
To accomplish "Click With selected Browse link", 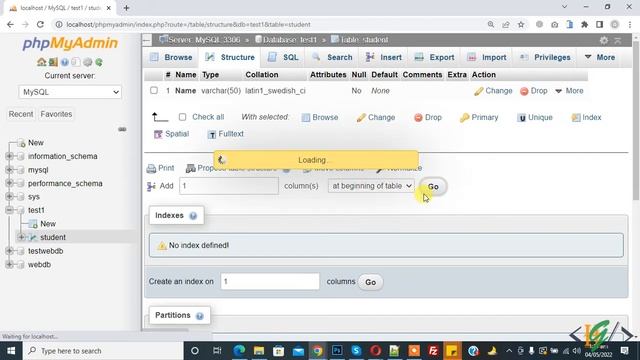I will pos(320,118).
